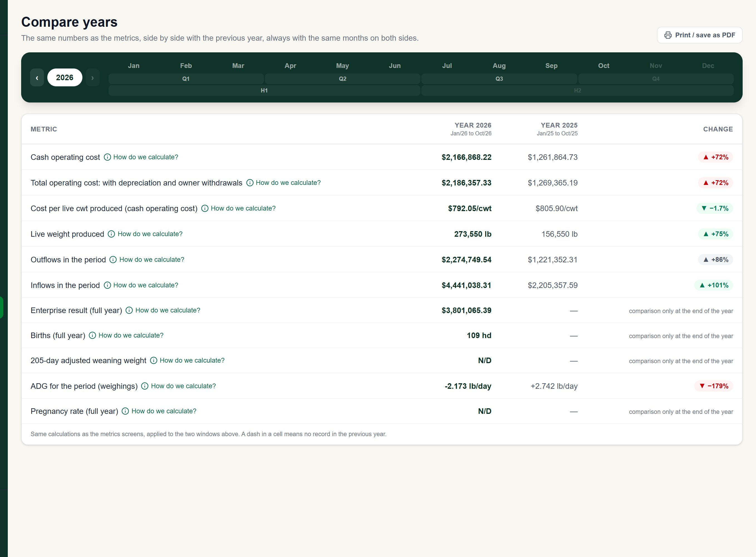Click the 109 hd value
This screenshot has width=756, height=557.
click(x=479, y=336)
